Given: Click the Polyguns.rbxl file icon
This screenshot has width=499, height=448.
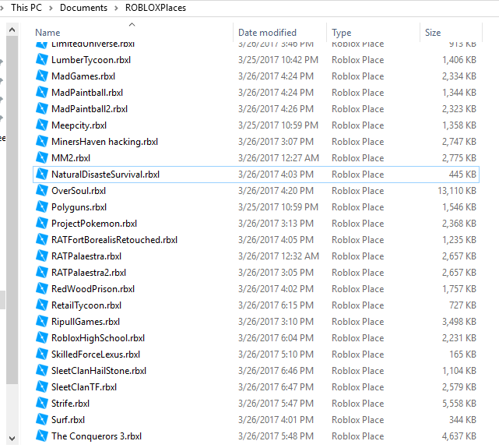Looking at the screenshot, I should 42,206.
